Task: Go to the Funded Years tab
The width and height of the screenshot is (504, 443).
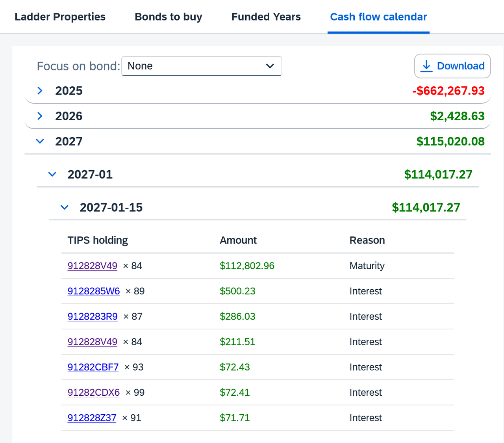Action: tap(266, 17)
